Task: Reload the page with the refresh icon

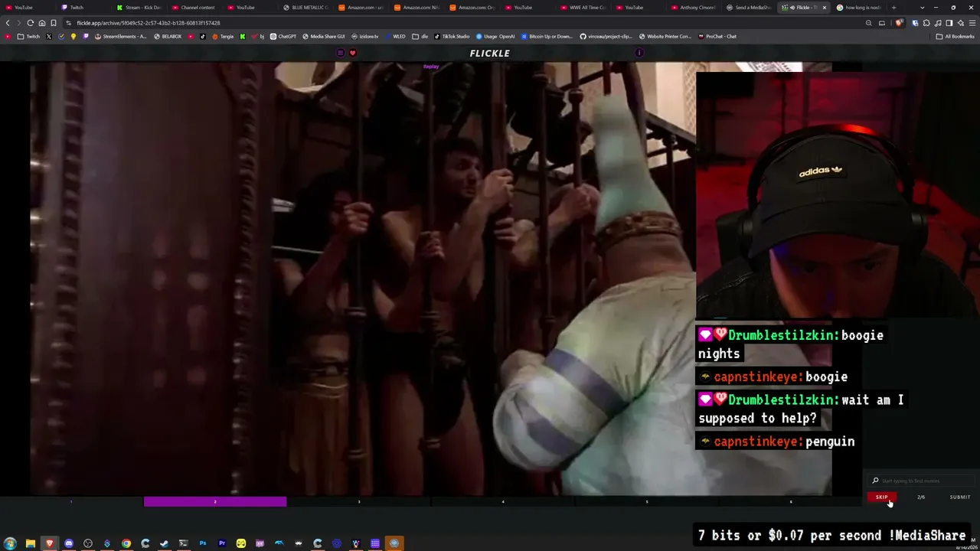Action: coord(30,23)
